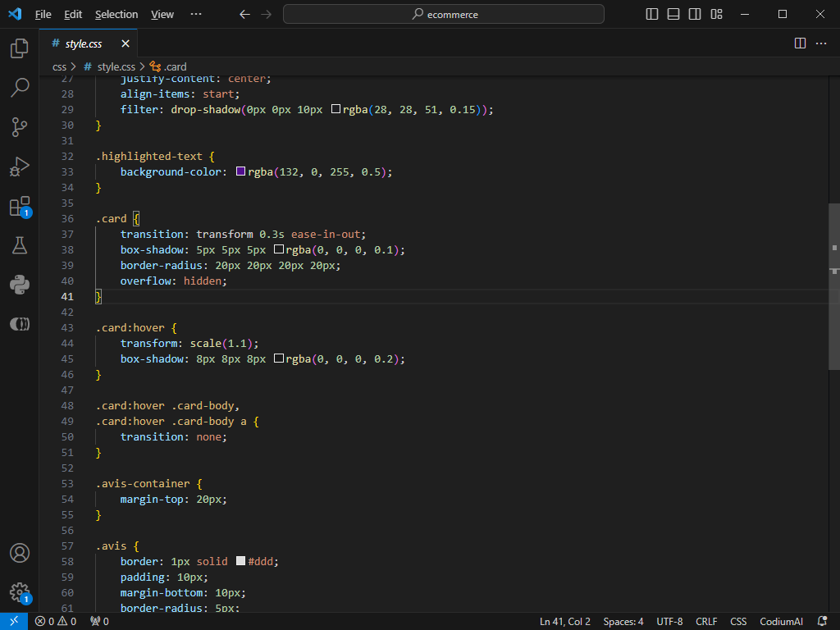Select the style.css editor tab
This screenshot has height=630, width=840.
[x=82, y=43]
